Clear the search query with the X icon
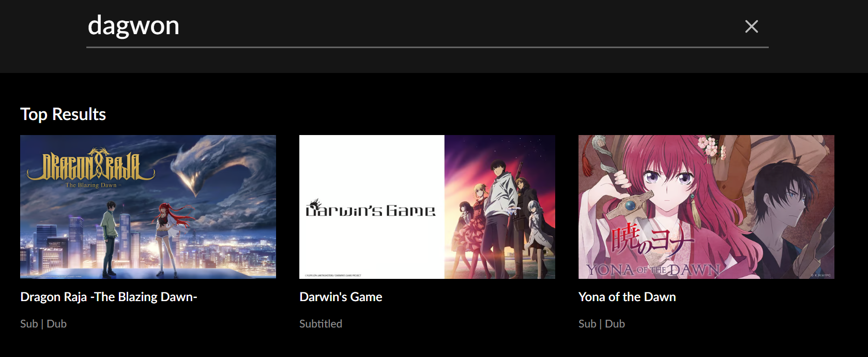This screenshot has height=357, width=868. coord(751,26)
